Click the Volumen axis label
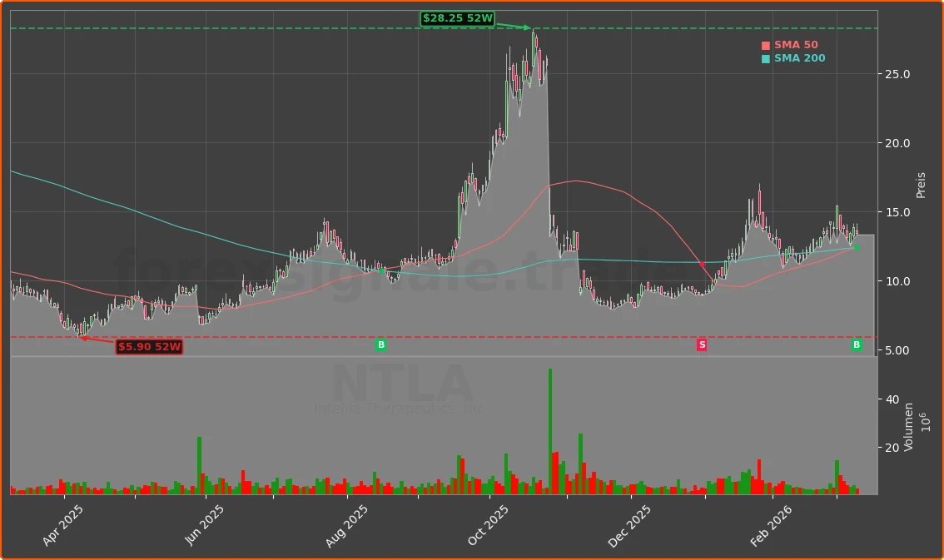Screen dimensions: 944x560 (x=910, y=424)
